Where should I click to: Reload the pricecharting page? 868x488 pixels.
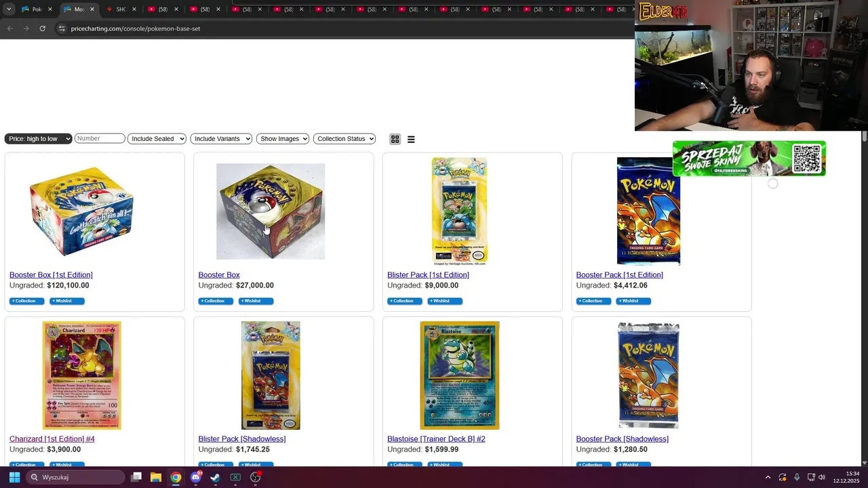pyautogui.click(x=42, y=28)
